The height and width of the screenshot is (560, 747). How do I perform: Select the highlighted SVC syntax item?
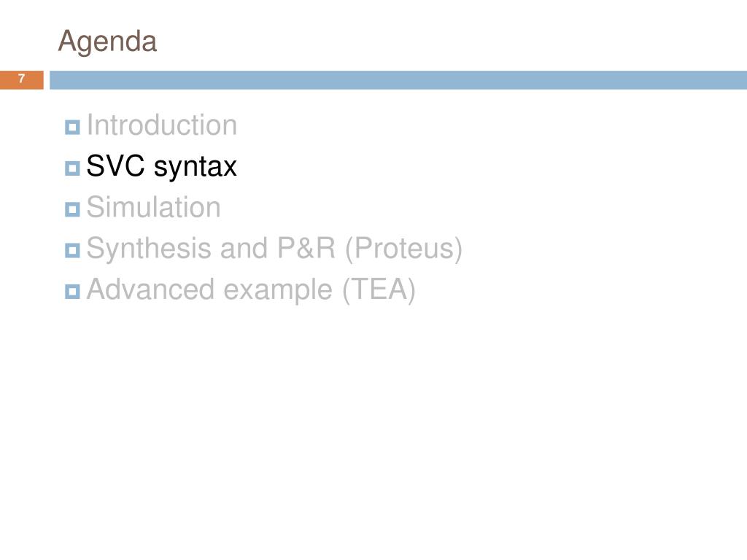(x=161, y=167)
